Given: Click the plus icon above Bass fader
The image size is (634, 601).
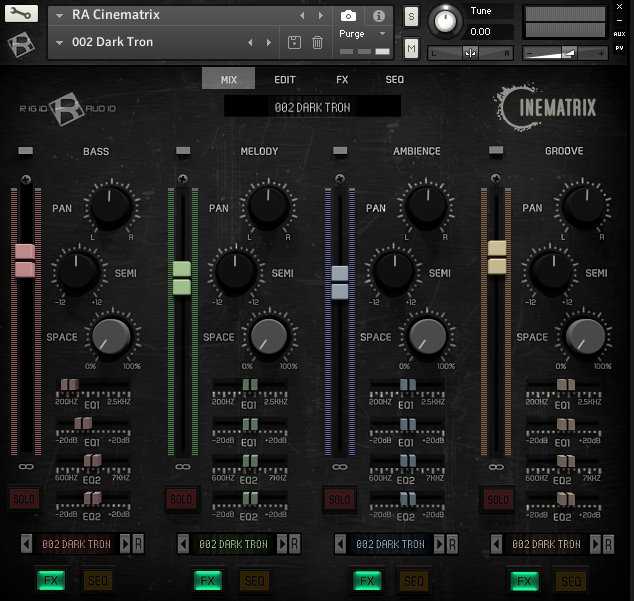Looking at the screenshot, I should (x=26, y=179).
